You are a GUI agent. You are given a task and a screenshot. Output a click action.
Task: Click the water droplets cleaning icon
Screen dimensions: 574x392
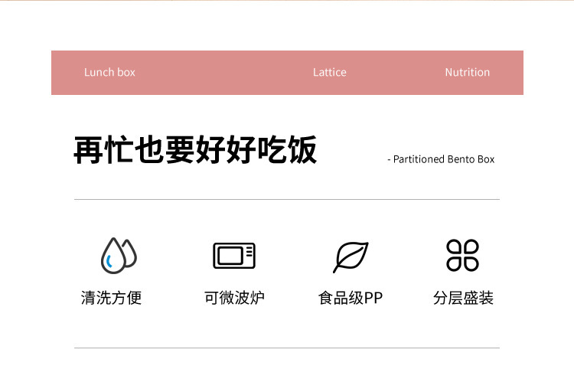[119, 256]
